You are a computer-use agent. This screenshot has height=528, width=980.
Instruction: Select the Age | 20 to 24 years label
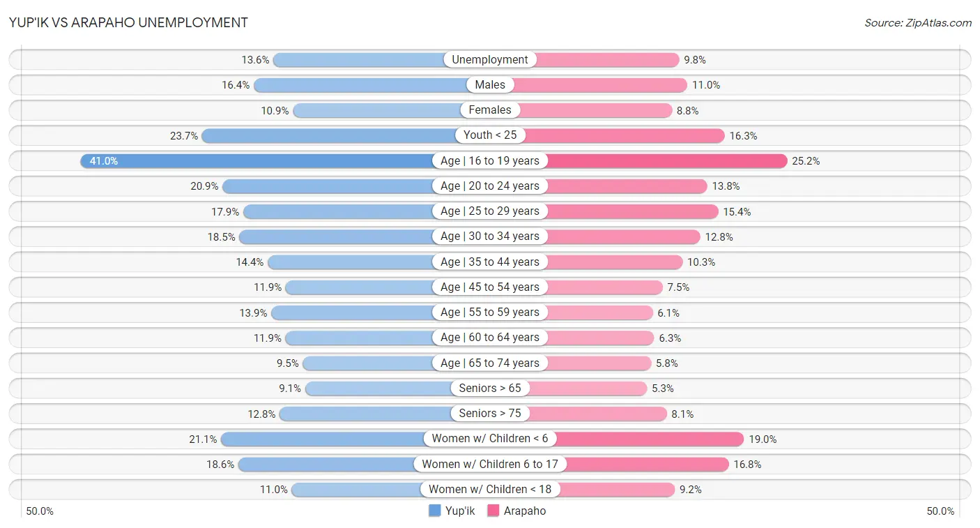[x=490, y=186]
